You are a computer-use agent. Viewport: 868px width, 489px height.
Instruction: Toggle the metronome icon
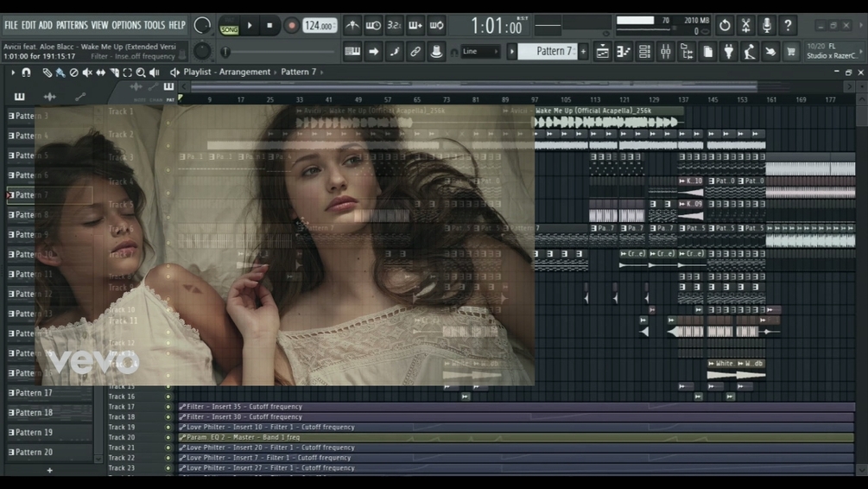tap(352, 25)
